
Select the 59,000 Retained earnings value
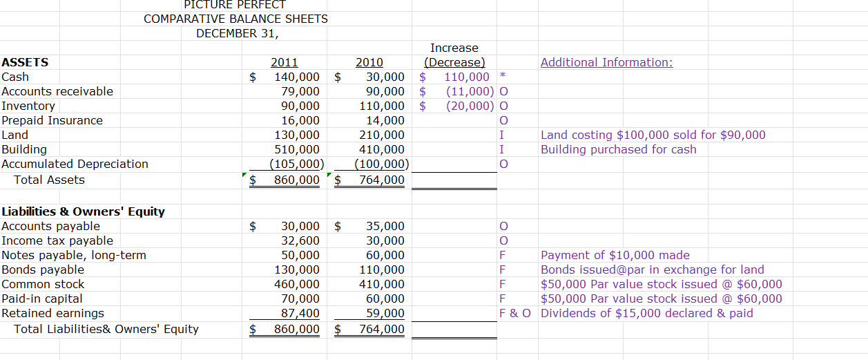pyautogui.click(x=385, y=313)
